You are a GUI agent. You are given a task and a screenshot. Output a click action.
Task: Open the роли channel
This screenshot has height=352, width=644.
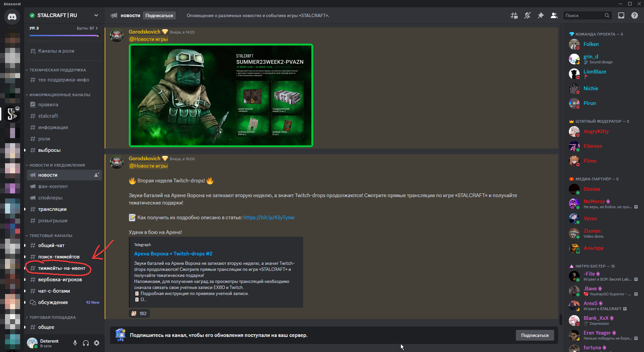click(x=64, y=139)
